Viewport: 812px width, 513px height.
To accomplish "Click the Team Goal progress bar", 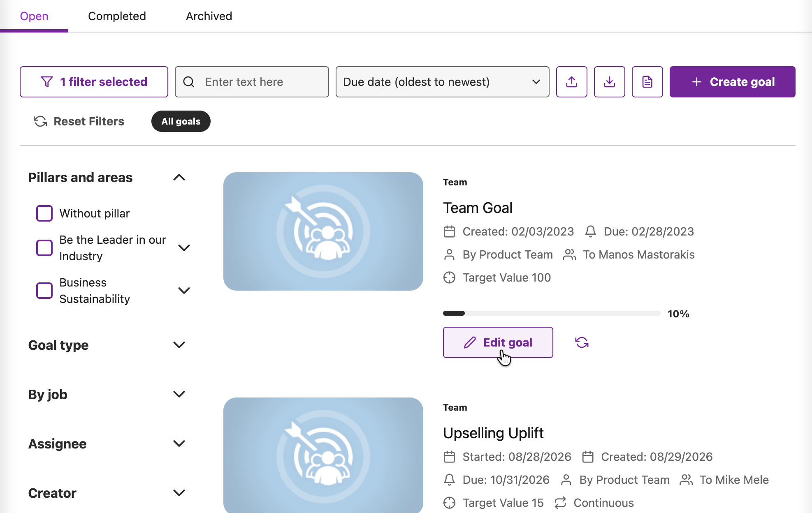I will click(552, 313).
